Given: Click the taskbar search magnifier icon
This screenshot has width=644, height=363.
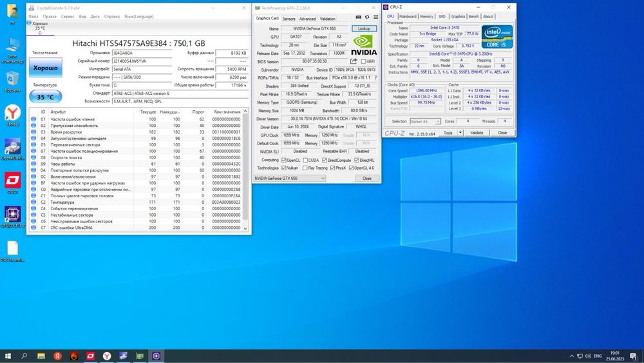Looking at the screenshot, I should pyautogui.click(x=24, y=356).
